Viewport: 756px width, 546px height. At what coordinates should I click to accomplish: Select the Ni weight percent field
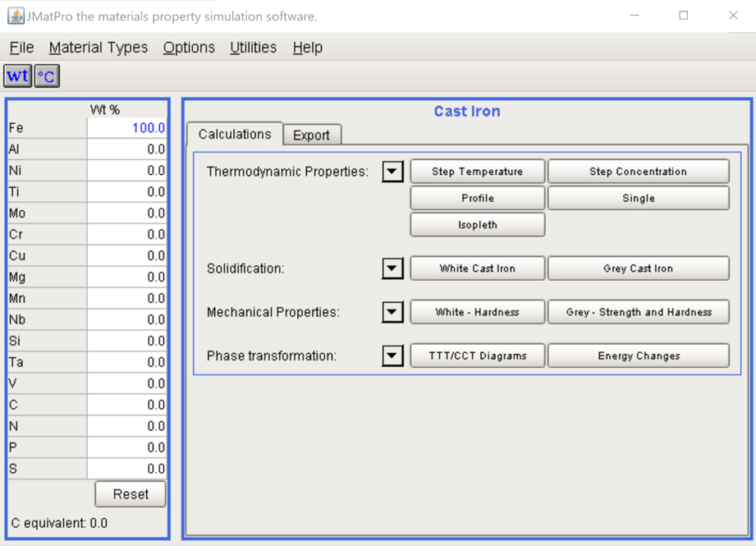click(126, 170)
